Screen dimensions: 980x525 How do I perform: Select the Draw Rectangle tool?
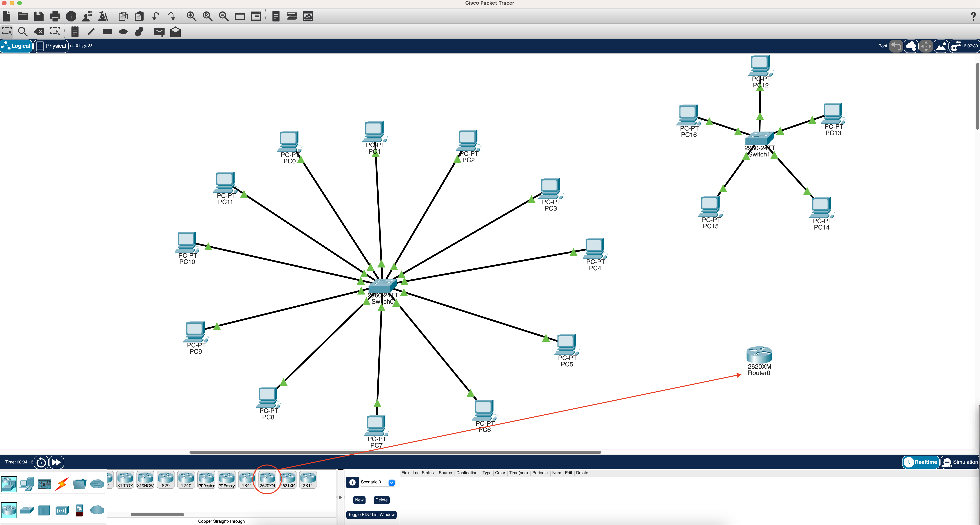(107, 32)
